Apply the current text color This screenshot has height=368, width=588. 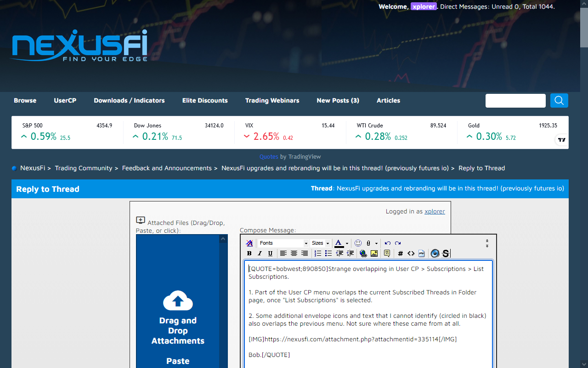[339, 243]
